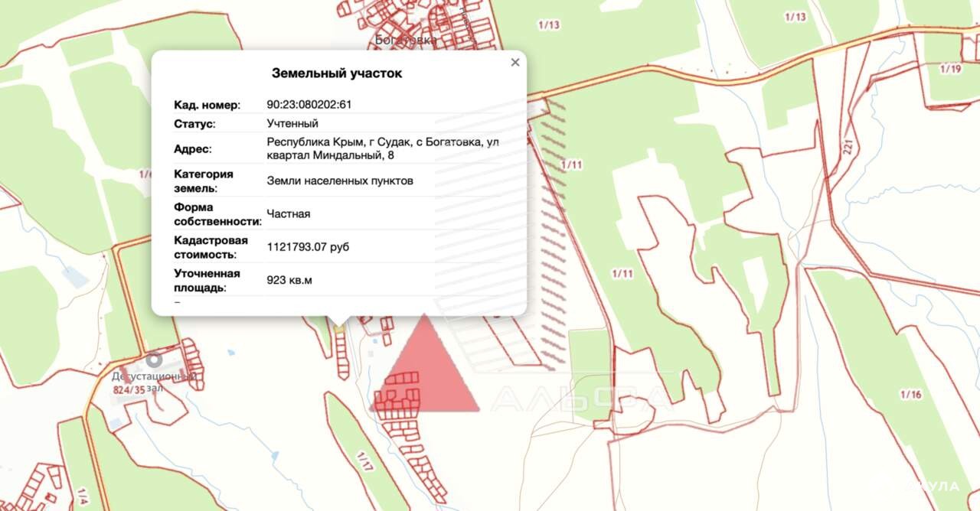This screenshot has height=511, width=980.
Task: Close the Земельный участок popup
Action: [x=515, y=63]
